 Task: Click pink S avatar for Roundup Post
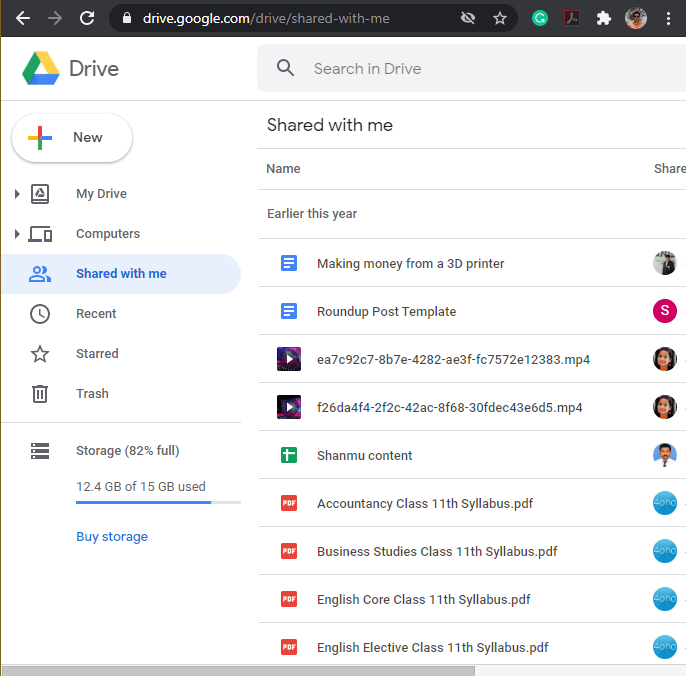pyautogui.click(x=665, y=311)
